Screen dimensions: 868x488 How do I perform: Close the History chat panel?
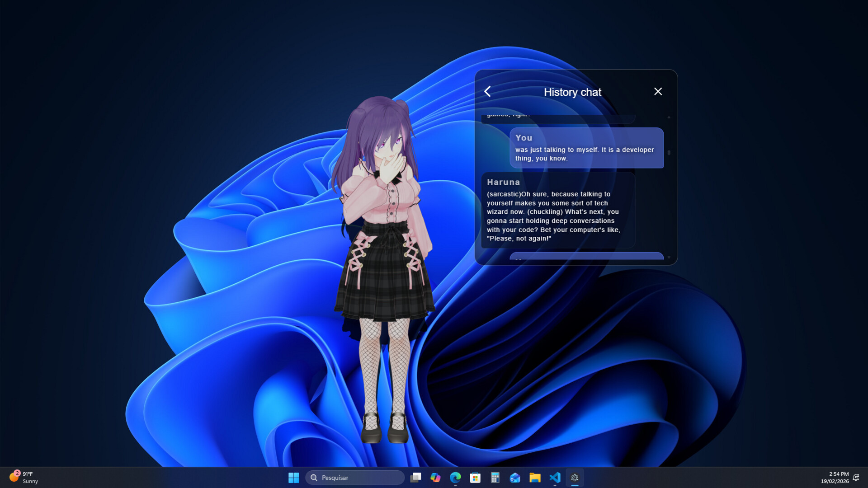tap(658, 92)
